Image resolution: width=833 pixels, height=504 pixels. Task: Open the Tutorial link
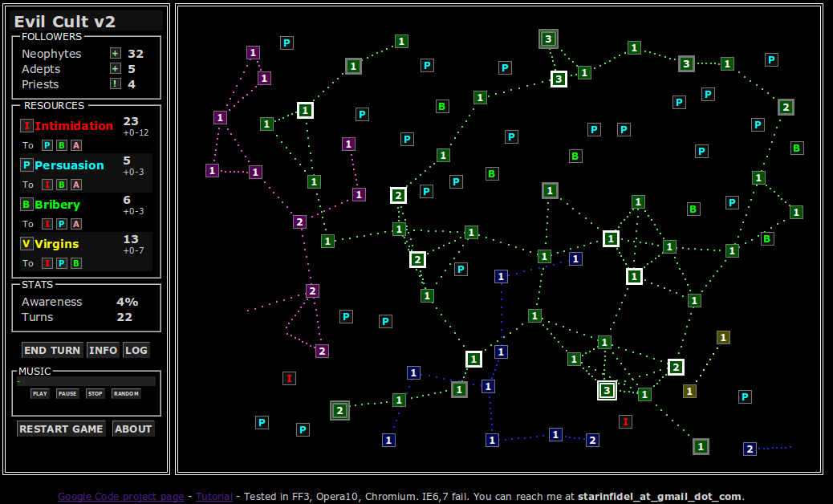[x=214, y=497]
